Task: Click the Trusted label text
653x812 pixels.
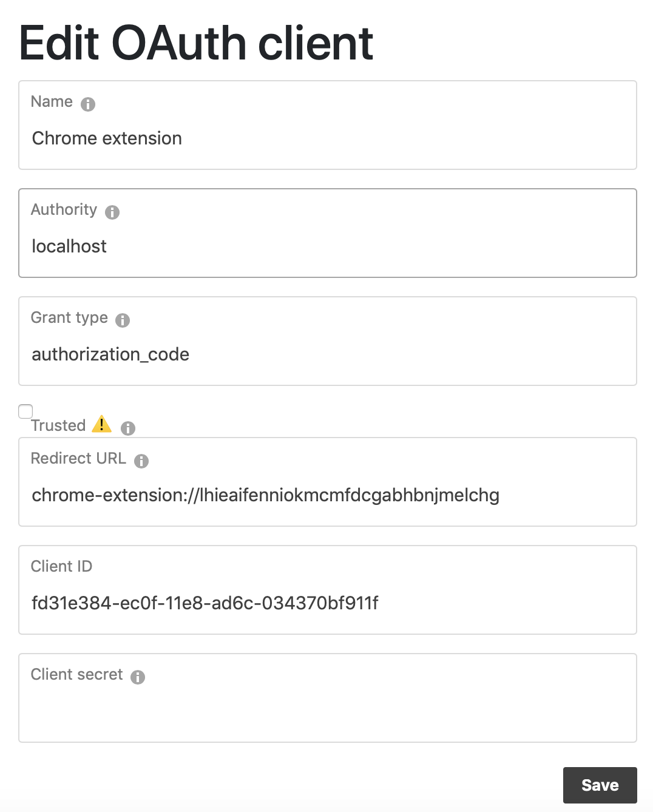Action: pyautogui.click(x=58, y=425)
